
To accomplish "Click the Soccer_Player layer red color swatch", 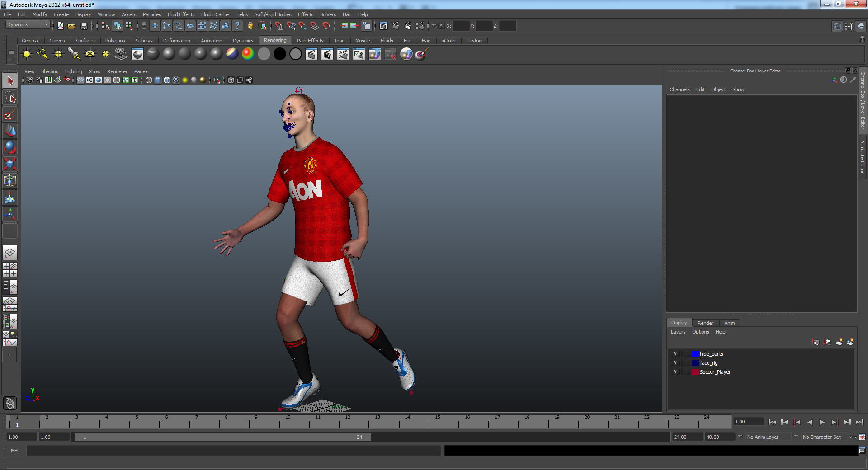I will (x=695, y=372).
